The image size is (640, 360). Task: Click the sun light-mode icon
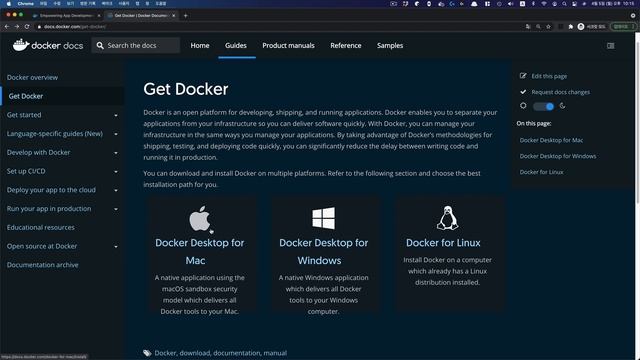(x=523, y=106)
